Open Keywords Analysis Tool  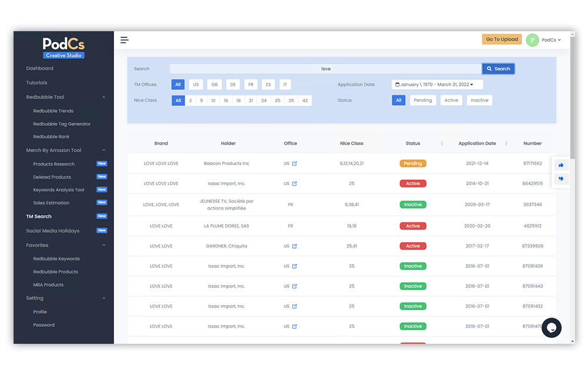pyautogui.click(x=58, y=190)
